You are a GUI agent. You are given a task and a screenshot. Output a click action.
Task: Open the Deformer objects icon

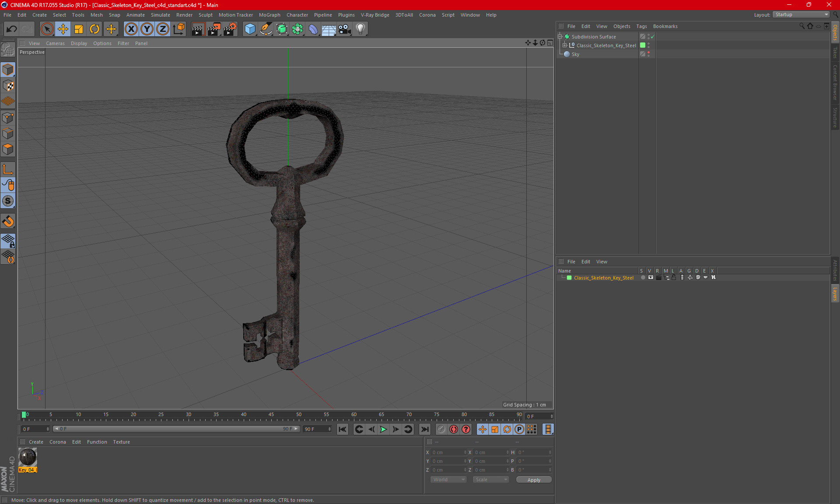coord(313,29)
